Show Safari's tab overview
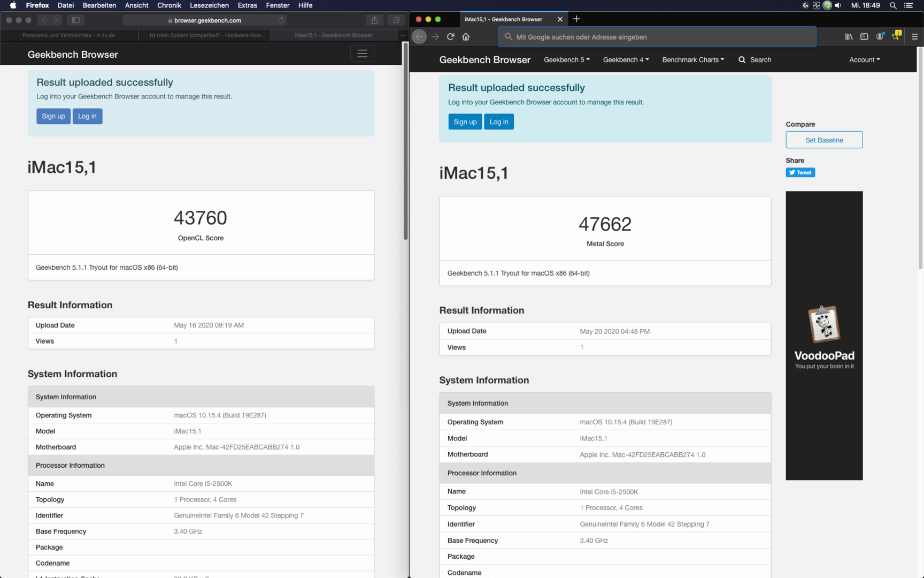This screenshot has height=578, width=924. (x=396, y=20)
